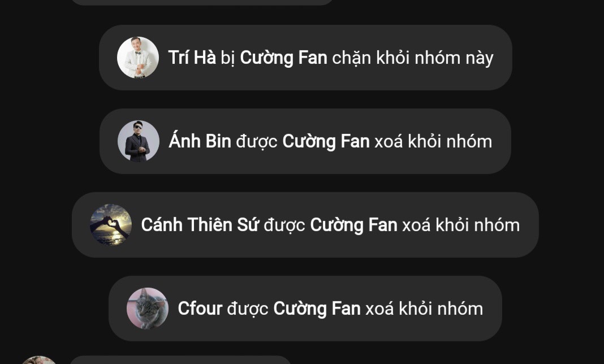The image size is (604, 364).
Task: Tap the cut-off message bubble at top
Action: click(x=202, y=2)
